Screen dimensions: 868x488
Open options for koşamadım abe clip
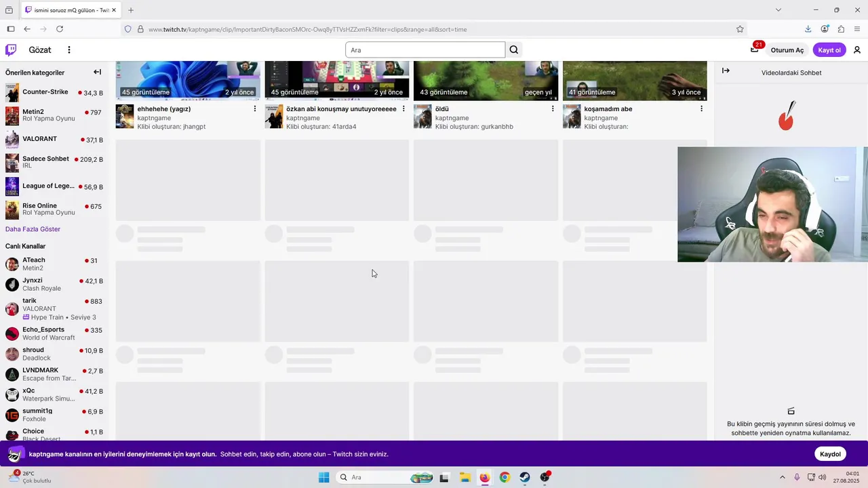click(x=701, y=108)
